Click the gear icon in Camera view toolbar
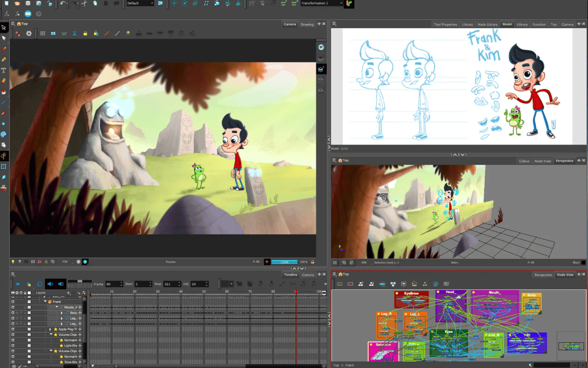 tap(29, 33)
